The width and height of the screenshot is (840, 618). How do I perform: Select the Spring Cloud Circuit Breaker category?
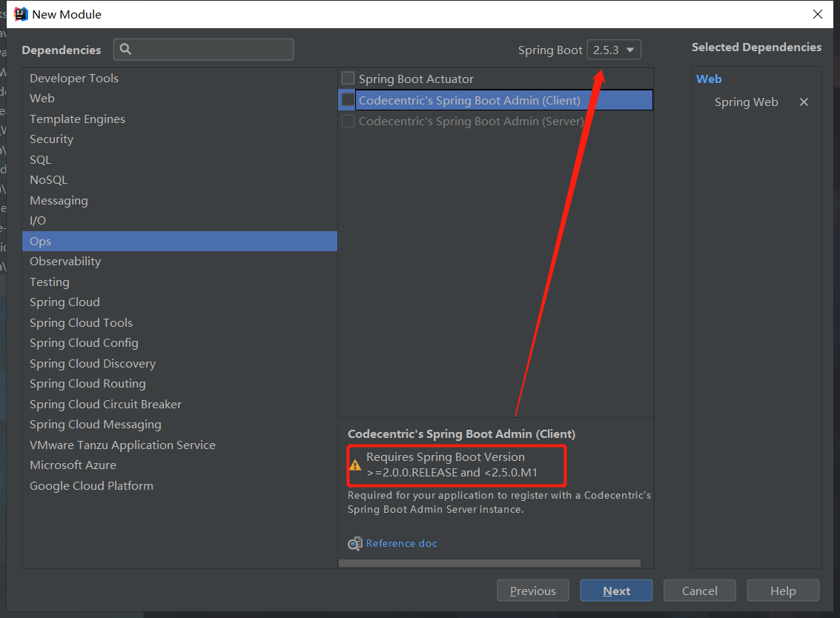pos(179,404)
